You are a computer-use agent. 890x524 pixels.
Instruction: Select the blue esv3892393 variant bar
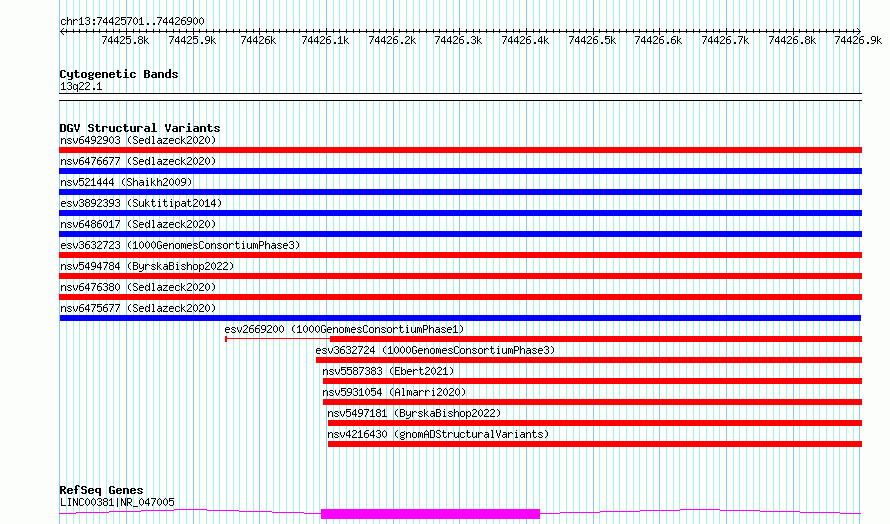tap(460, 213)
